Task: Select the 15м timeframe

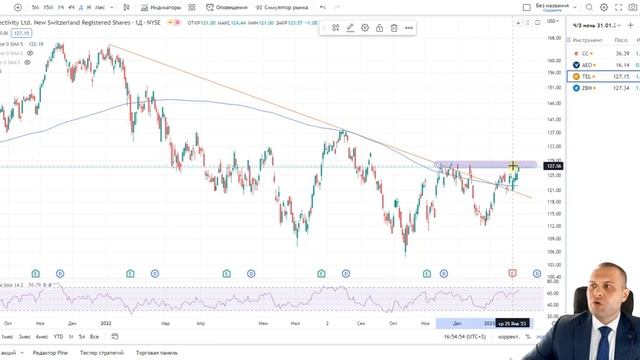Action: pos(48,7)
